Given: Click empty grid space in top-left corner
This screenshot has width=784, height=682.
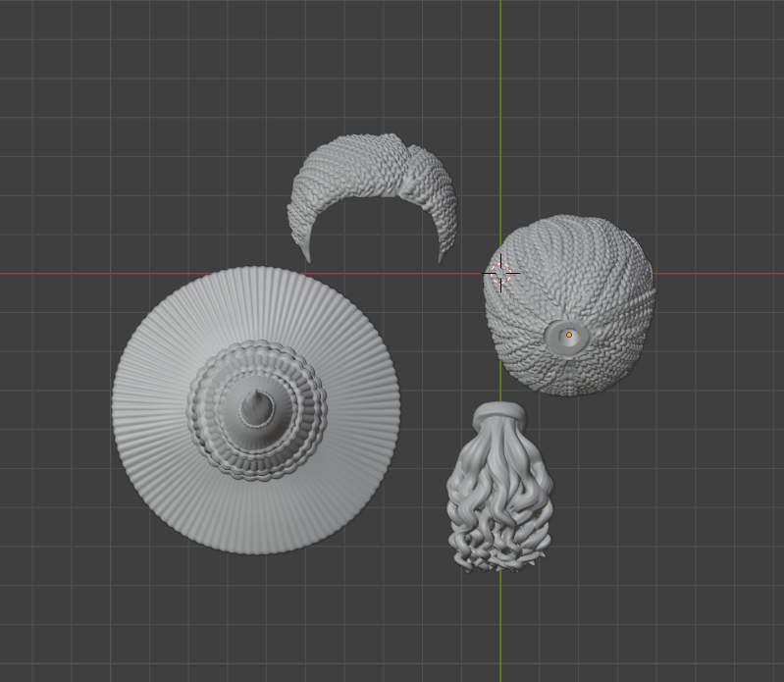Looking at the screenshot, I should [x=59, y=59].
